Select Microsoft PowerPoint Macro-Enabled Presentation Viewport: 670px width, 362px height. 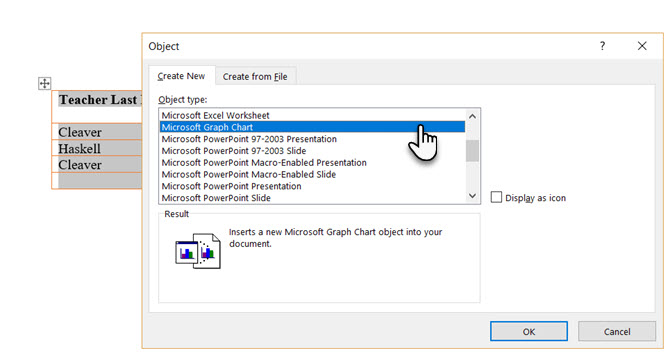312,162
